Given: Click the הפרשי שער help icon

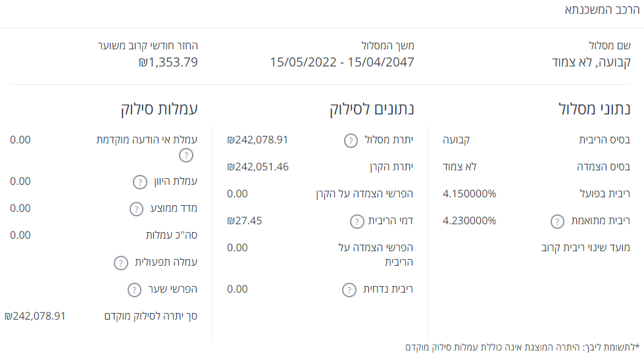Looking at the screenshot, I should pos(134,290).
